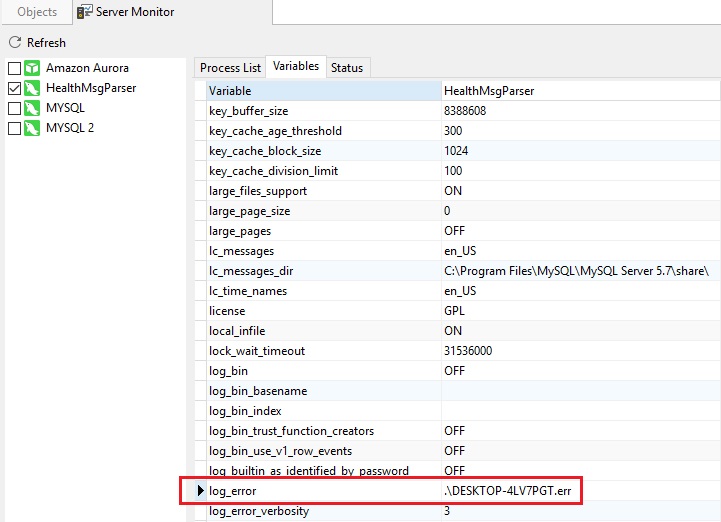Click the Variable column header
Image resolution: width=721 pixels, height=522 pixels.
324,91
